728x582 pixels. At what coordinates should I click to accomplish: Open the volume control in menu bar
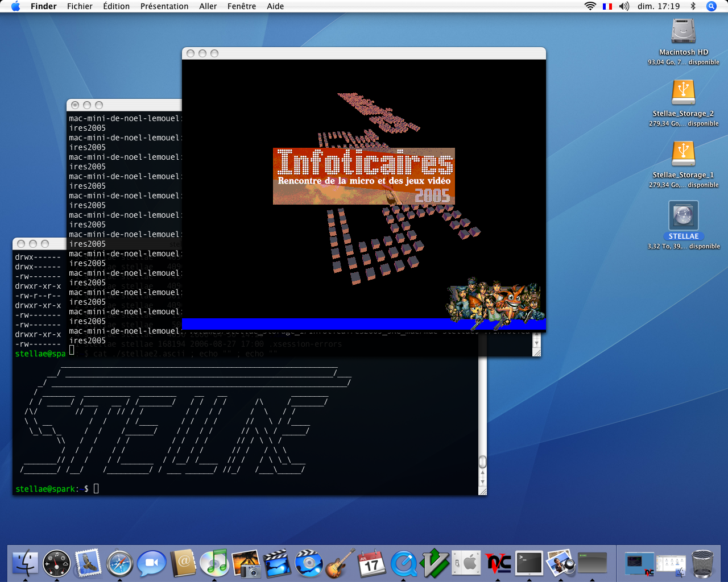coord(624,6)
